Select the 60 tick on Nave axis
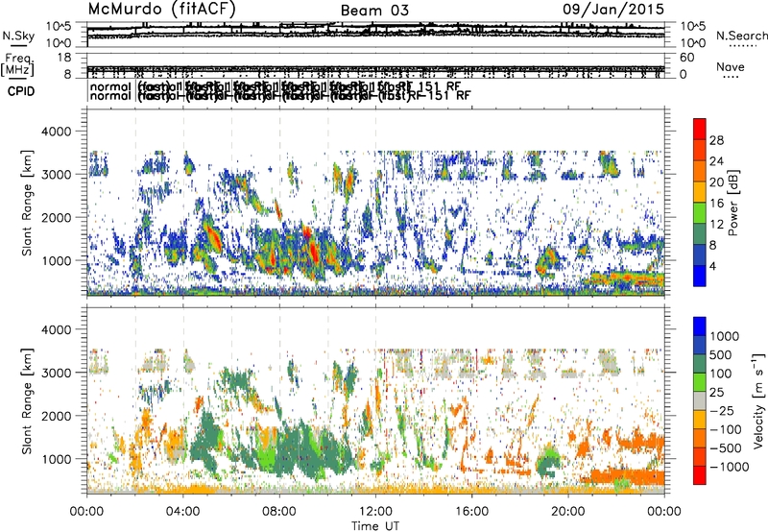The image size is (768, 532). pos(686,58)
